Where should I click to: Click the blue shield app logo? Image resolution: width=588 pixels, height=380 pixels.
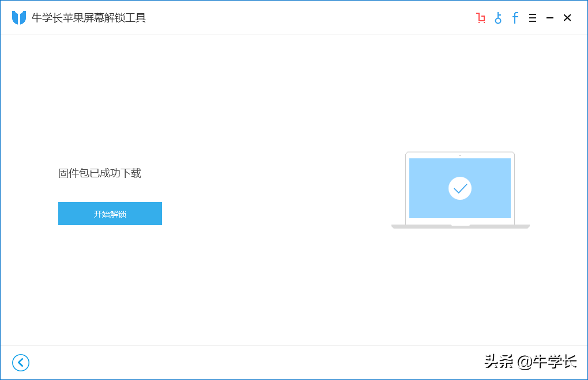coord(19,18)
